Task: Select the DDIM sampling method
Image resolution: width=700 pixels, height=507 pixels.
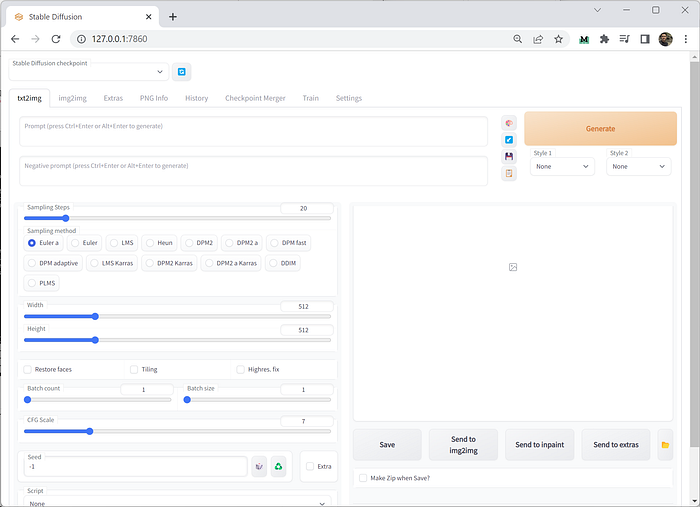Action: tap(283, 263)
